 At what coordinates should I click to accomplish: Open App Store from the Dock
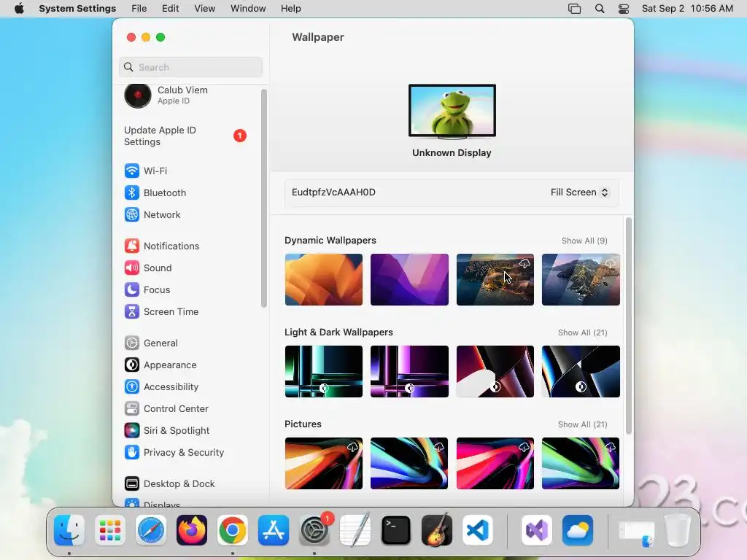[x=274, y=529]
